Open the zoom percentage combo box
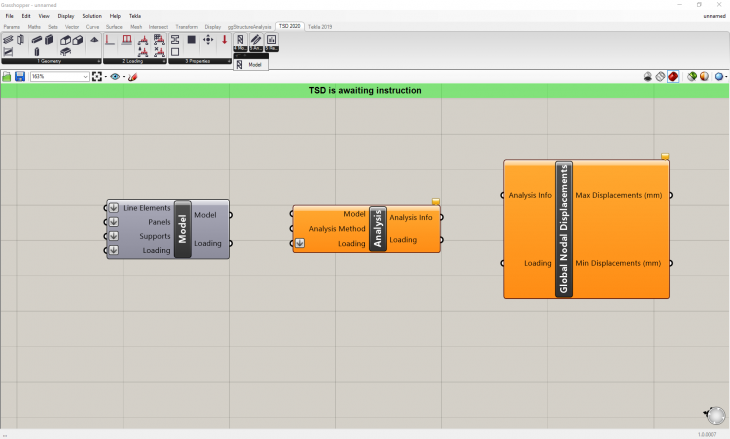The image size is (730, 439). click(x=60, y=76)
